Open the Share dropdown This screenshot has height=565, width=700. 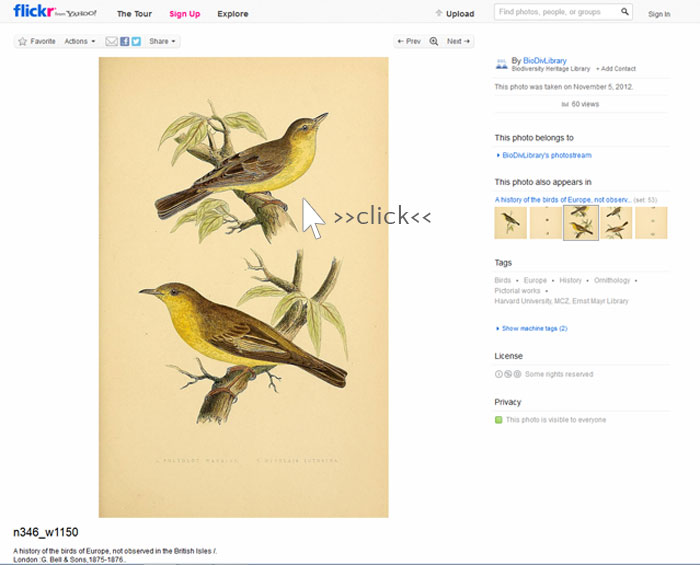[x=162, y=42]
